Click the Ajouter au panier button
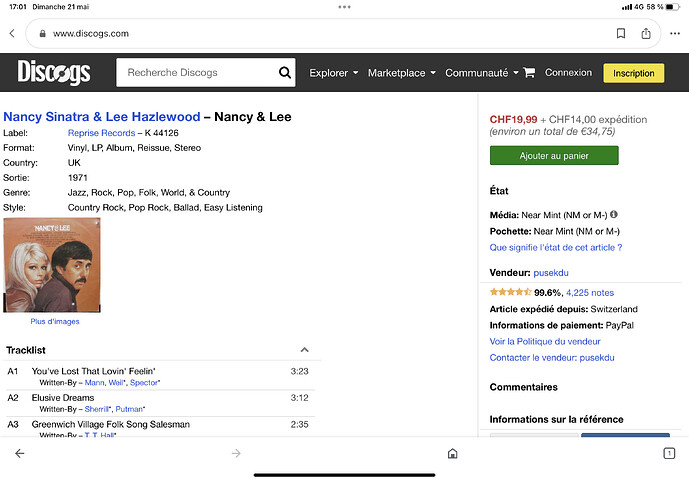689x481 pixels. pos(554,156)
